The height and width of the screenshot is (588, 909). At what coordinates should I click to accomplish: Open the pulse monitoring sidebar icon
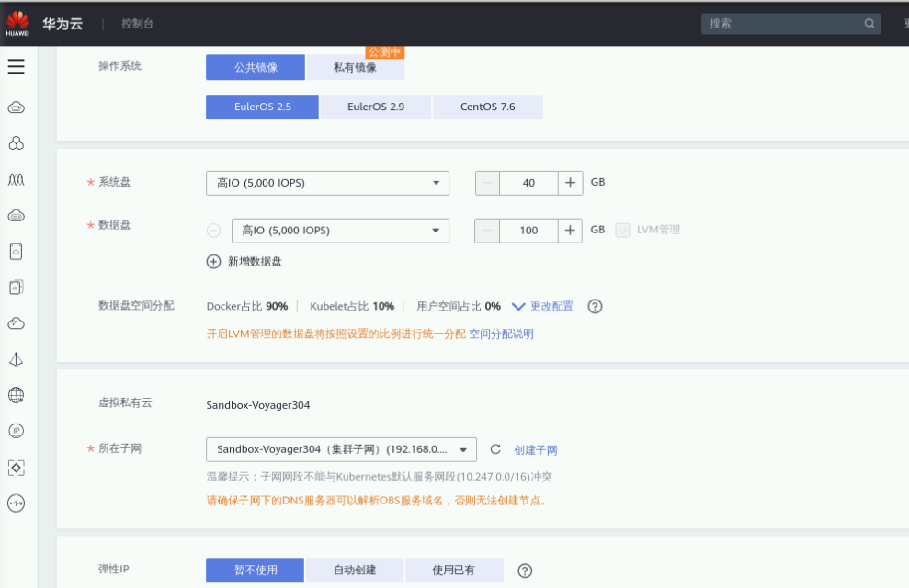click(x=17, y=503)
